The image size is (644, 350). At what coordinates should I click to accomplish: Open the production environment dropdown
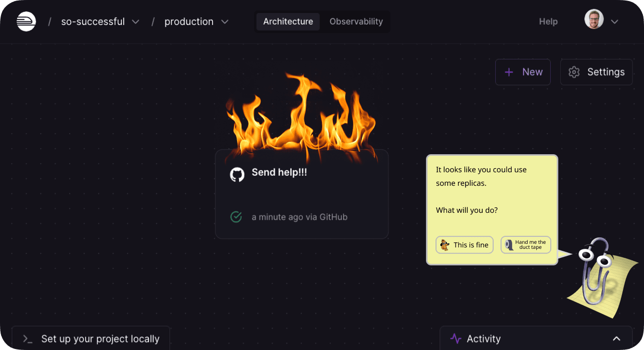(x=225, y=22)
